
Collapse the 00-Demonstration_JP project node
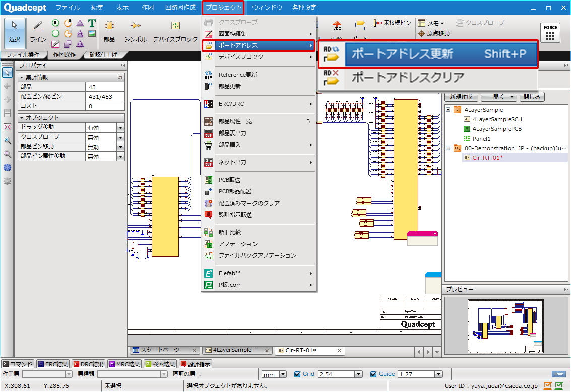448,148
